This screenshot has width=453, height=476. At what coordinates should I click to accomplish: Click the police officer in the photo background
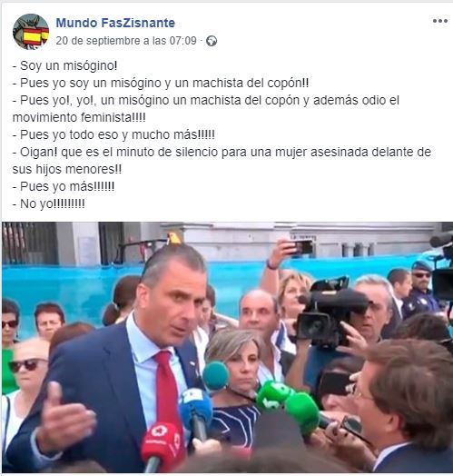coord(420,288)
